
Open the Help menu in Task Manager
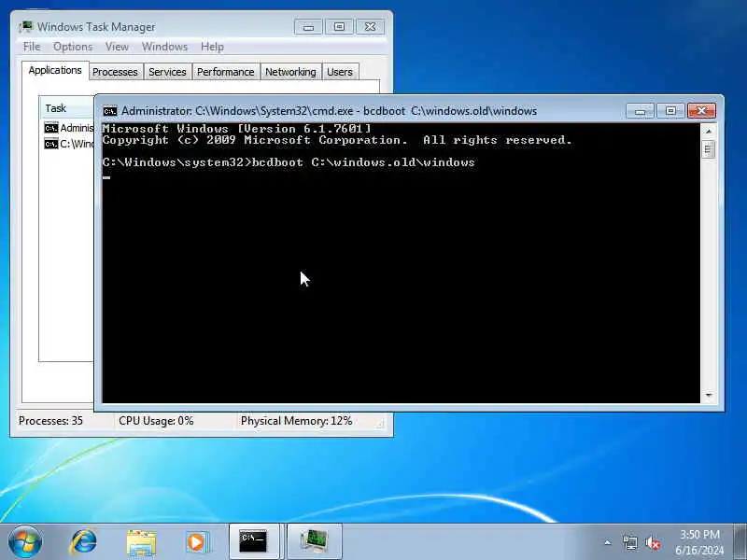click(x=212, y=47)
